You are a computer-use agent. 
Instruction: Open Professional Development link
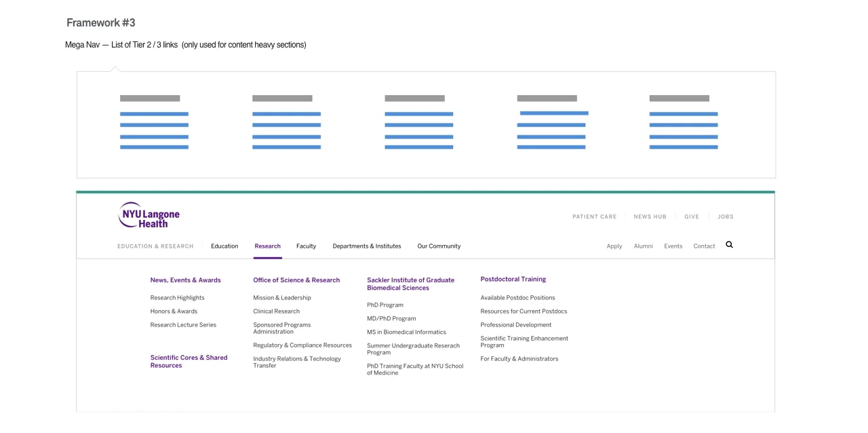pos(516,325)
